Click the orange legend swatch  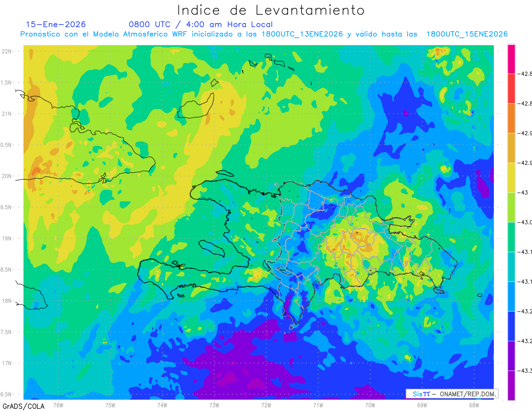(511, 118)
